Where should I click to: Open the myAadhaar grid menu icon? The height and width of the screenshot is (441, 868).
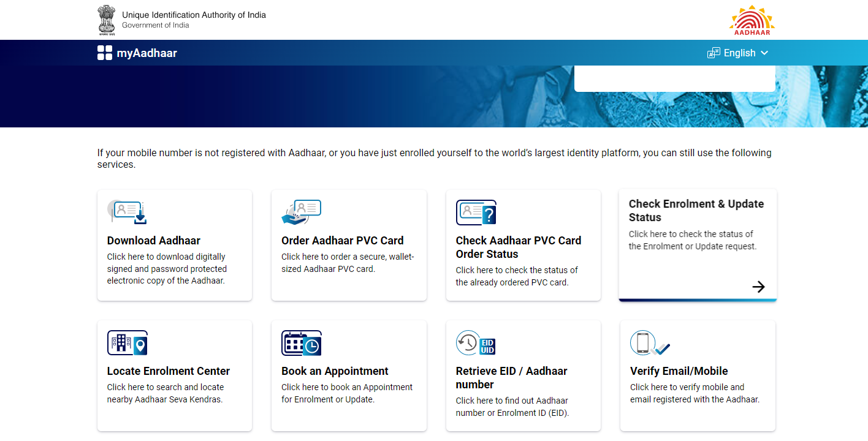coord(105,53)
